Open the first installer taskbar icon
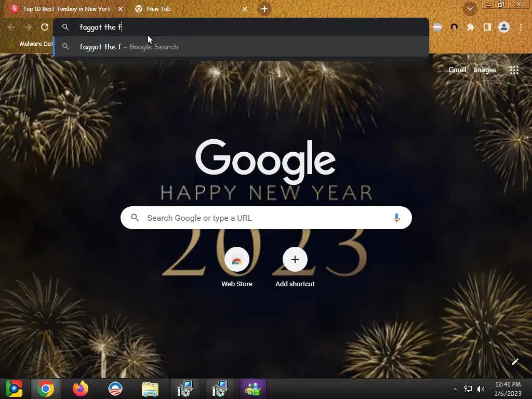The image size is (532, 399). point(185,389)
